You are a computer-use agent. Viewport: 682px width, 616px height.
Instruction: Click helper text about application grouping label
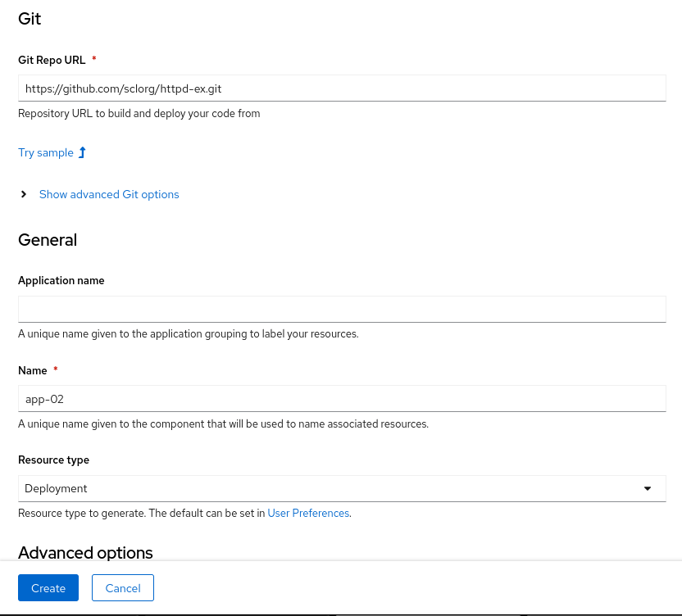point(189,334)
